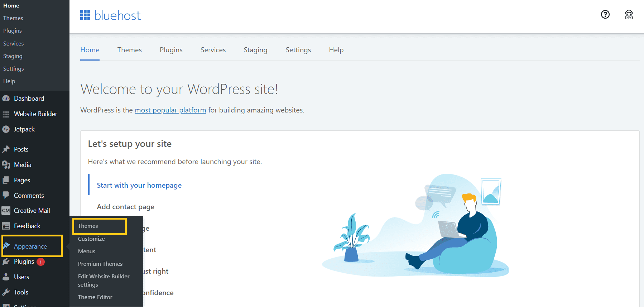The height and width of the screenshot is (307, 644).
Task: Open the Website Builder menu item
Action: 35,114
